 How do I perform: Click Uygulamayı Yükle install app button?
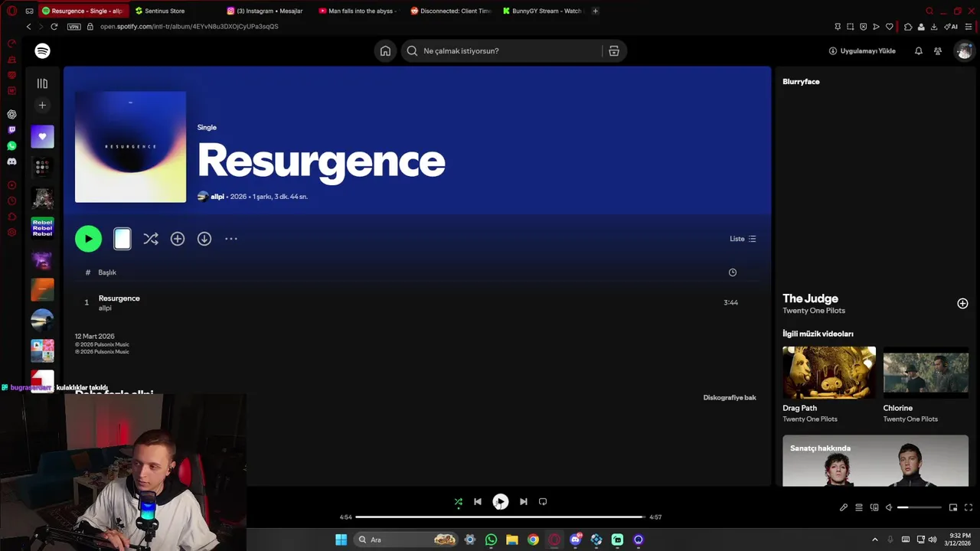862,51
